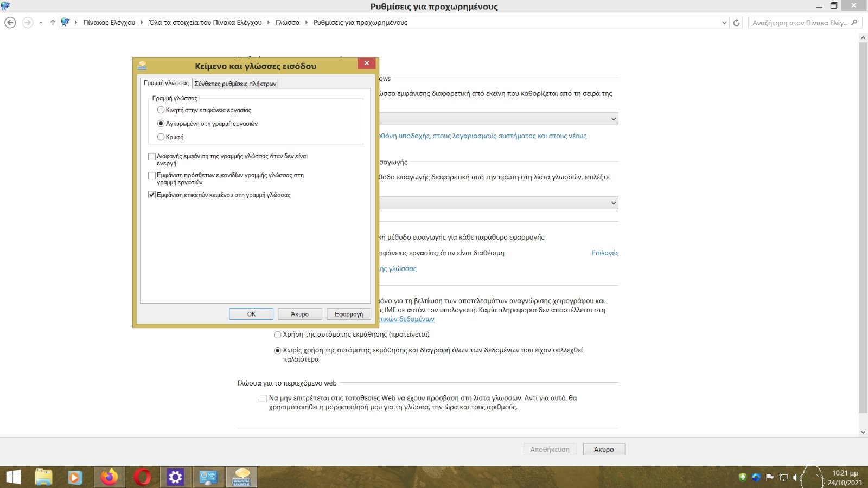Viewport: 868px width, 488px height.
Task: Toggle Εμφάνιση πρόσθετων εικονιδίων checkbox
Action: 152,176
